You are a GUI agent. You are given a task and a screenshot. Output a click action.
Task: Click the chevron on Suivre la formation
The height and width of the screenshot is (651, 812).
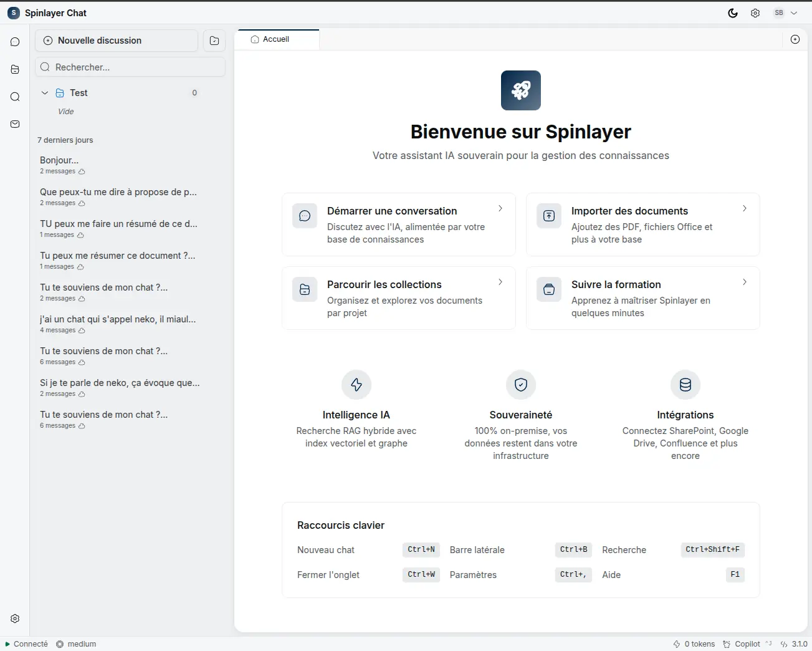[x=745, y=282]
